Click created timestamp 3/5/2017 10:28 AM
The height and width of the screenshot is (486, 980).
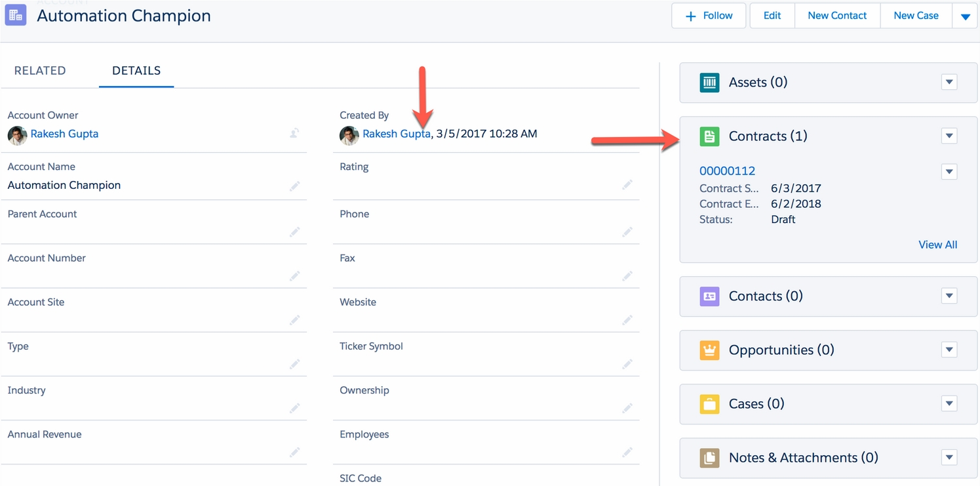click(486, 134)
